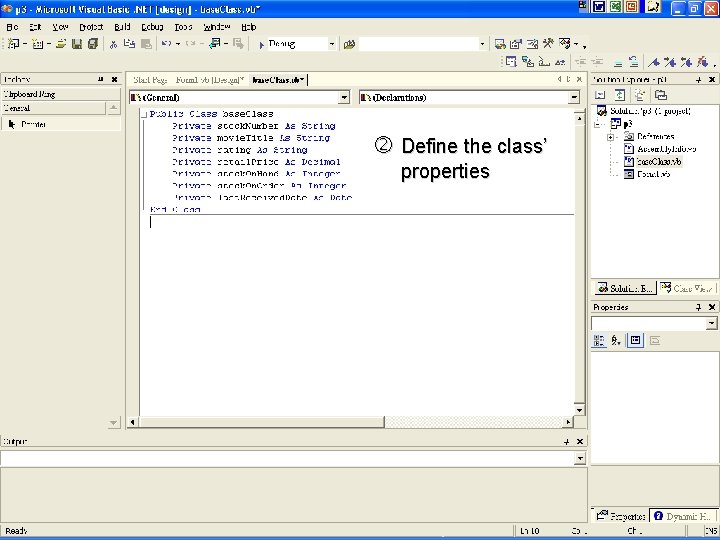The width and height of the screenshot is (720, 540).
Task: Expand the References node in Solution Explorer
Action: pos(610,137)
